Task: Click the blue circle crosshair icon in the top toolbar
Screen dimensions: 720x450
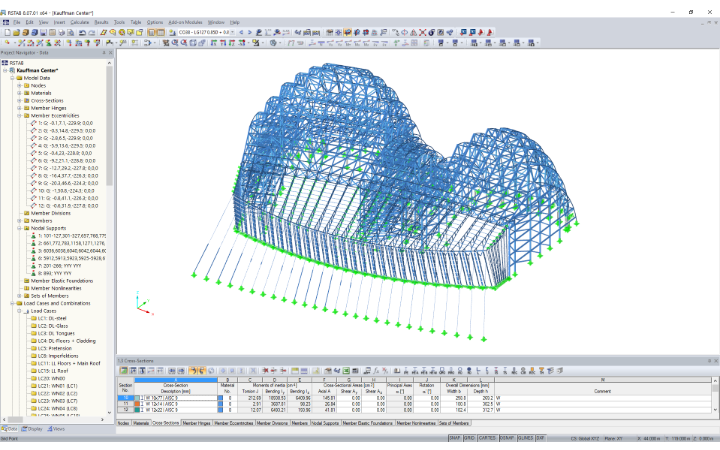Action: point(404,33)
